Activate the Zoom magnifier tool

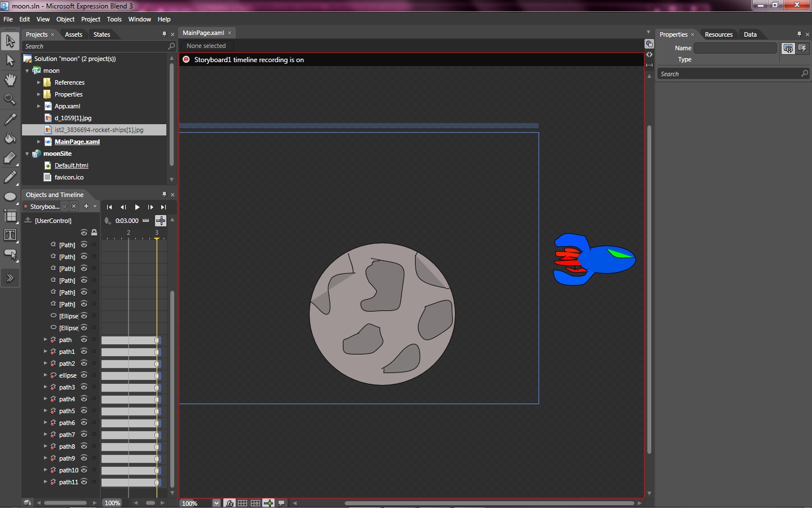(x=10, y=99)
